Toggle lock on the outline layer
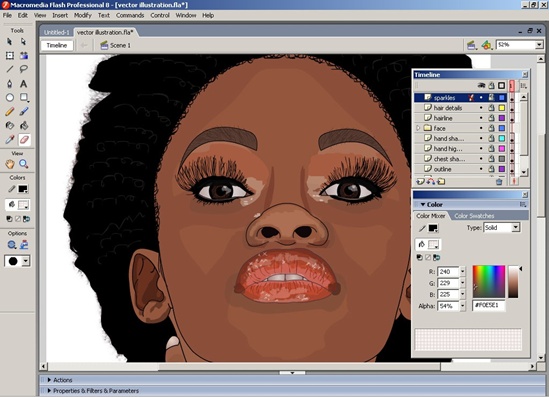Viewport: 549px width, 397px height. [492, 169]
